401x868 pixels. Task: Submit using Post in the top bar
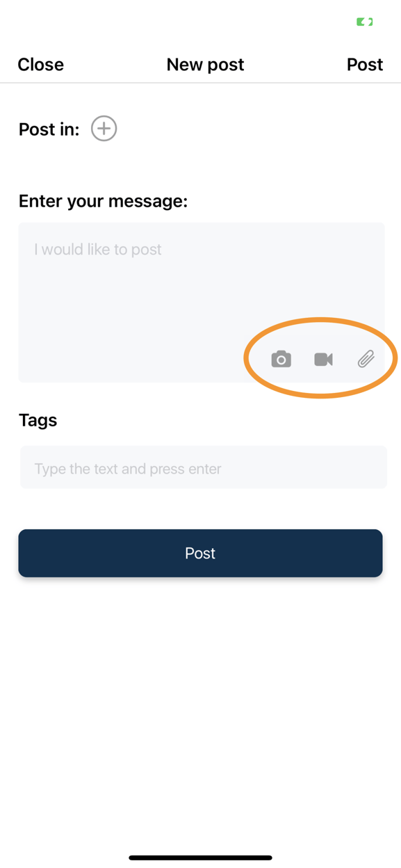click(x=365, y=65)
